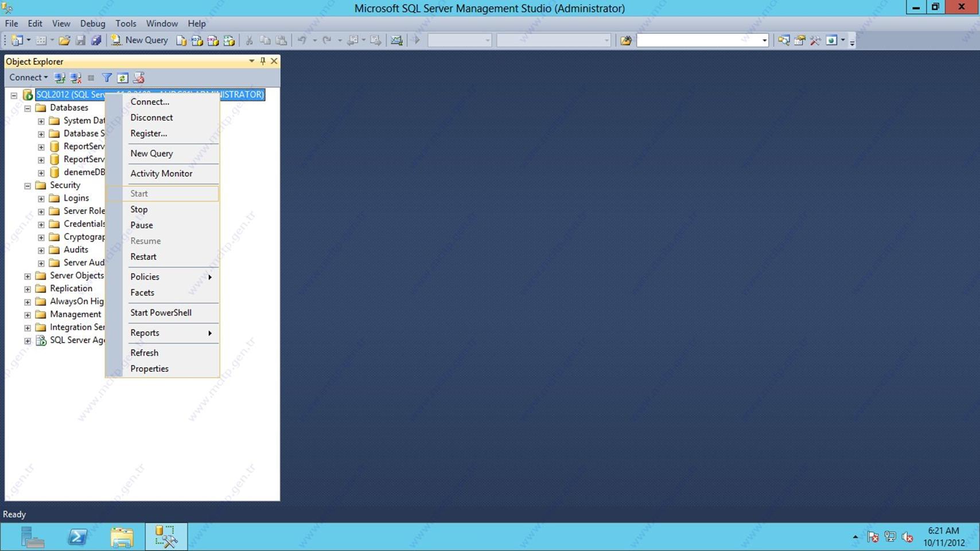
Task: Open a Database Engine Query icon
Action: click(181, 40)
